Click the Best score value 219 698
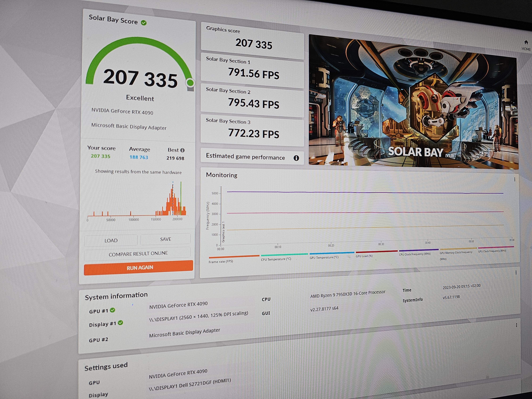Screen dimensions: 532x399 [x=175, y=158]
